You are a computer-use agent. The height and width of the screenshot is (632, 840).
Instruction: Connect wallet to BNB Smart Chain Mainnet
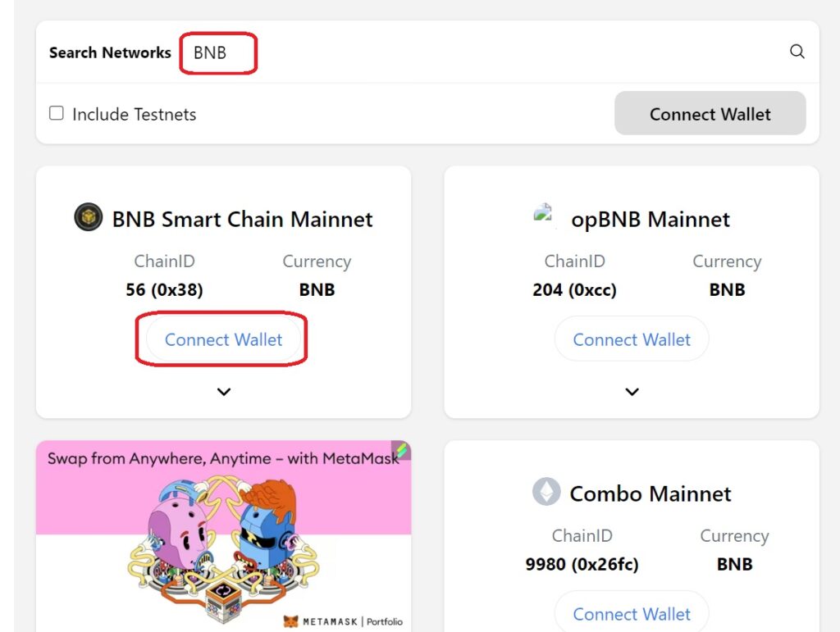pyautogui.click(x=223, y=339)
